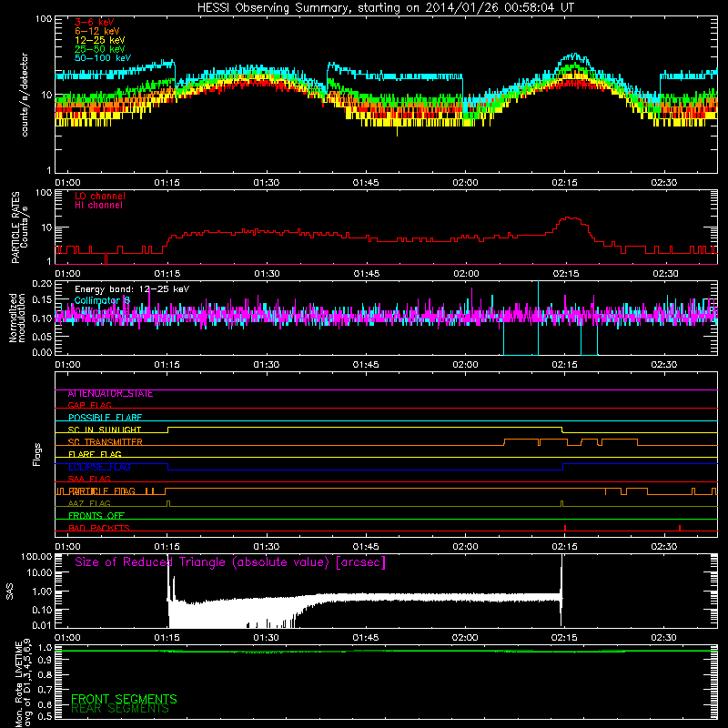Click the ATTENUATOR_STATE flag label
This screenshot has height=728, width=728.
(x=110, y=394)
